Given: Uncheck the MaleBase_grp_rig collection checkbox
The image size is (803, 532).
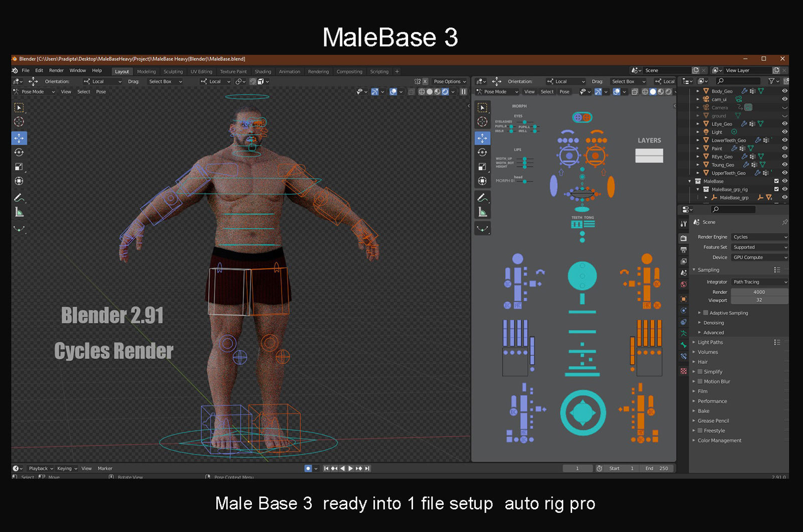Looking at the screenshot, I should (x=776, y=189).
